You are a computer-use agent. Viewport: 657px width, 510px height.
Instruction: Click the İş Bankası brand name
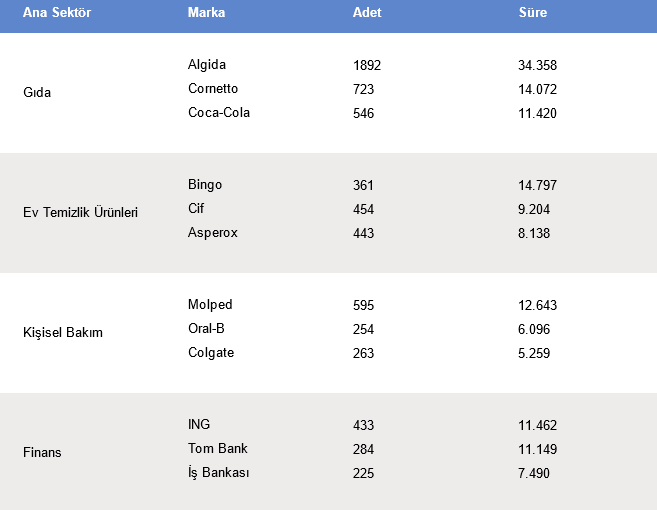click(x=218, y=472)
